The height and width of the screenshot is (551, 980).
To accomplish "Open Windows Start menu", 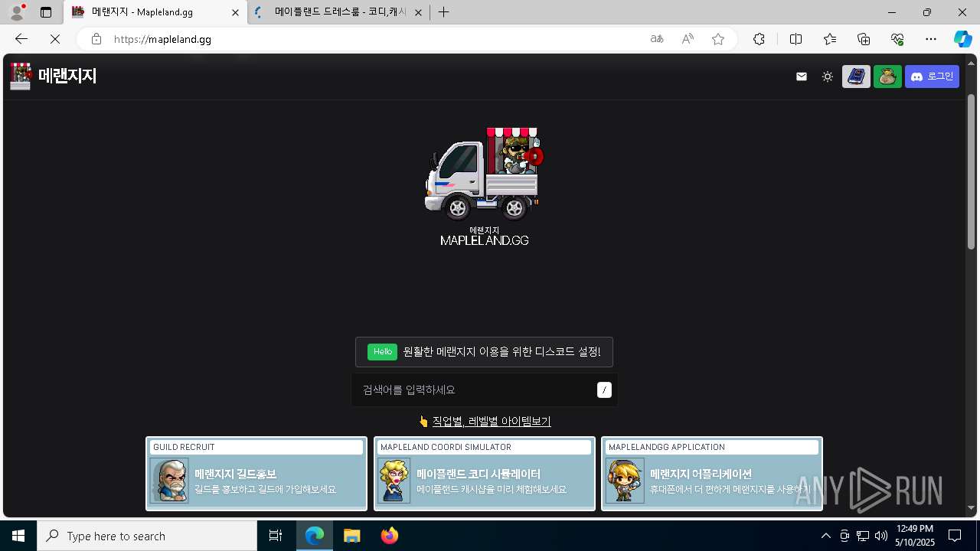I will pos(18,536).
